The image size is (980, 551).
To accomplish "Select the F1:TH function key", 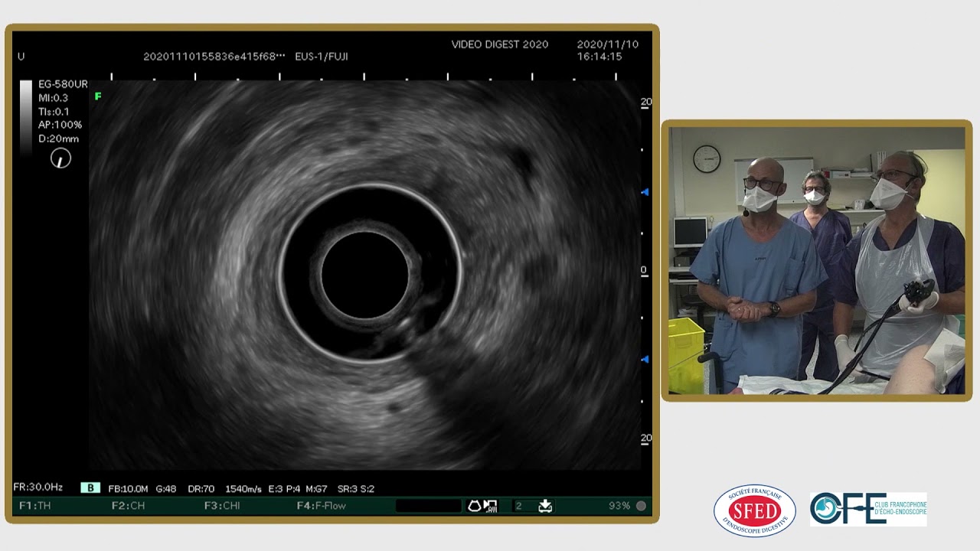I will pos(34,506).
